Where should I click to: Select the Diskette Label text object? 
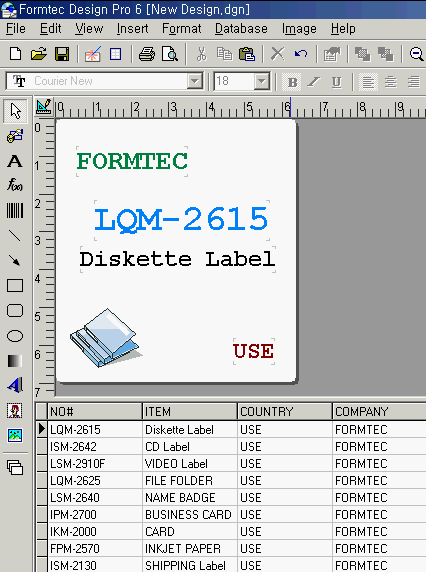(177, 259)
